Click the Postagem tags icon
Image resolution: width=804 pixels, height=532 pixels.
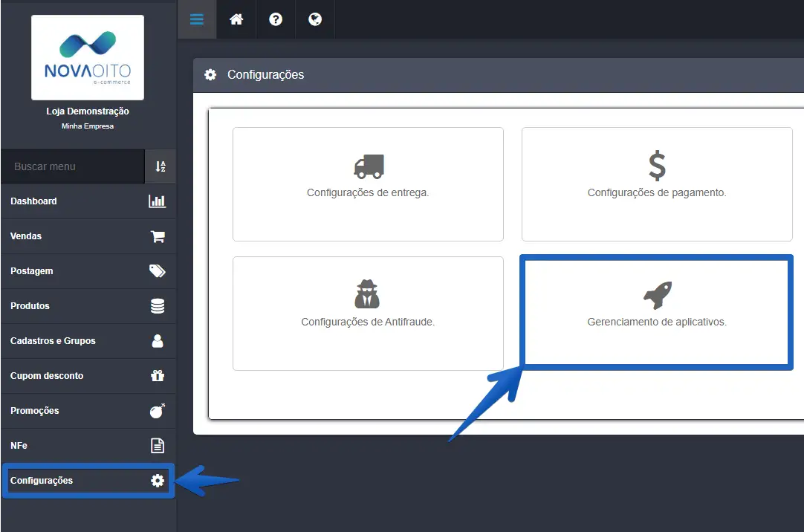coord(158,271)
